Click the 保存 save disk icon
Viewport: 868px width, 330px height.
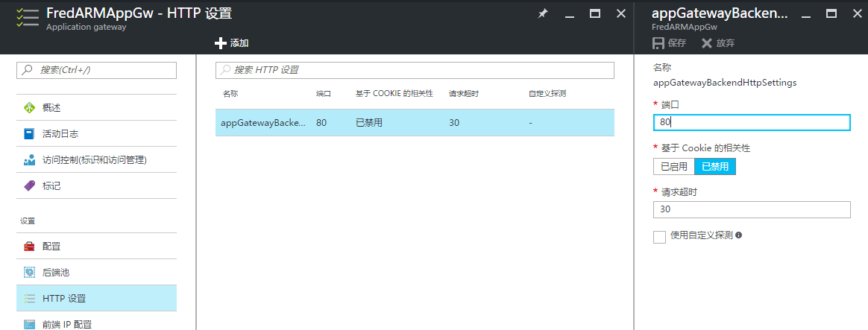pos(658,43)
